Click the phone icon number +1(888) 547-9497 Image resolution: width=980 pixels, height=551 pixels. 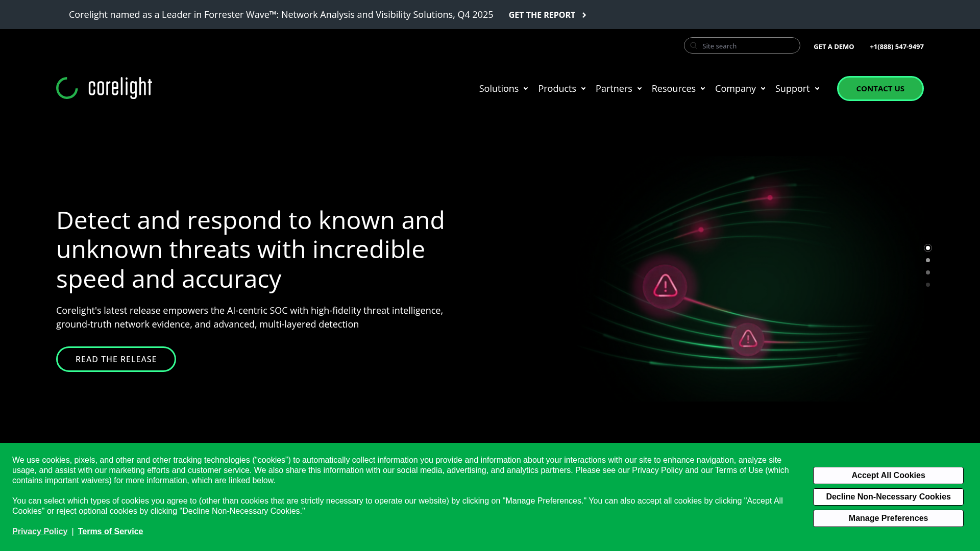tap(897, 46)
